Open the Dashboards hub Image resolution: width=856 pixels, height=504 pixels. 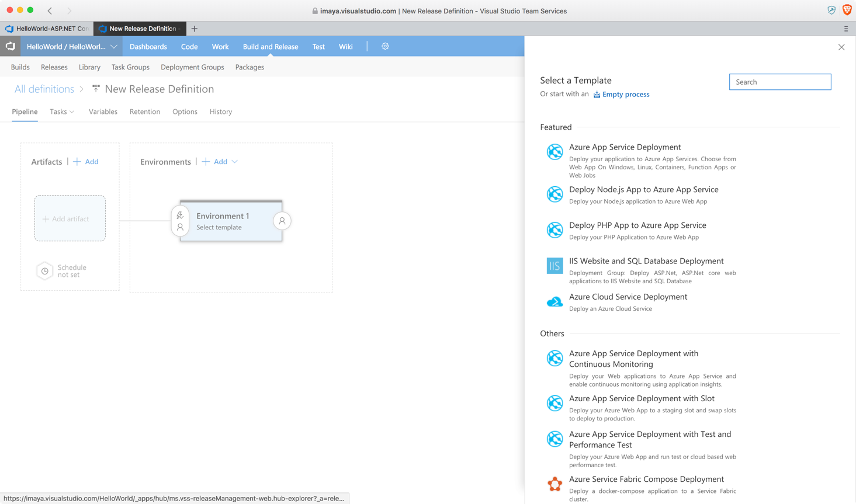(x=148, y=47)
